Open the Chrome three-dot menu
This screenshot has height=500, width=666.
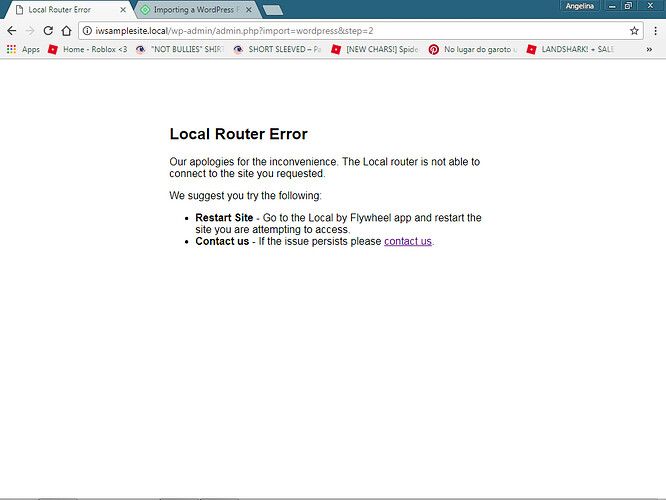pos(655,31)
